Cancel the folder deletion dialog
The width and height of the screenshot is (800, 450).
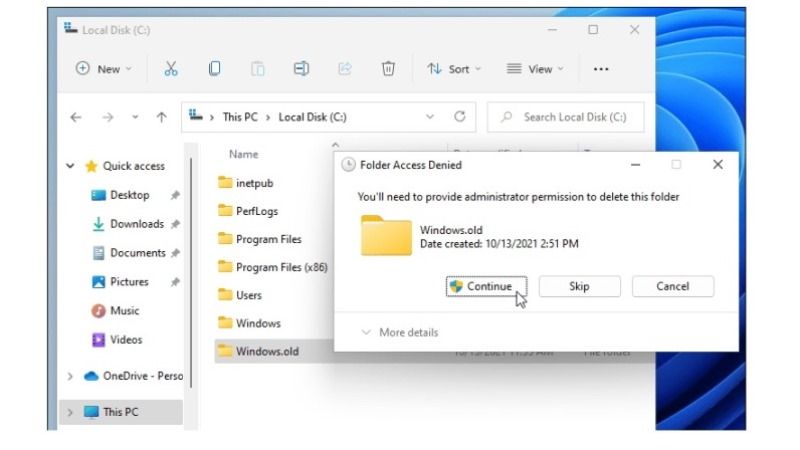(x=672, y=286)
